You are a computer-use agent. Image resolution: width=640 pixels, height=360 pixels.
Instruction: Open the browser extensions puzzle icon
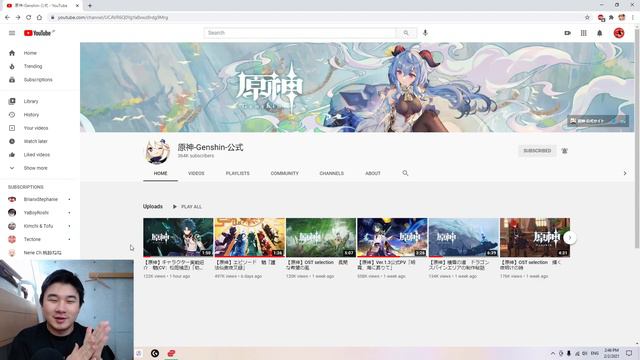611,18
